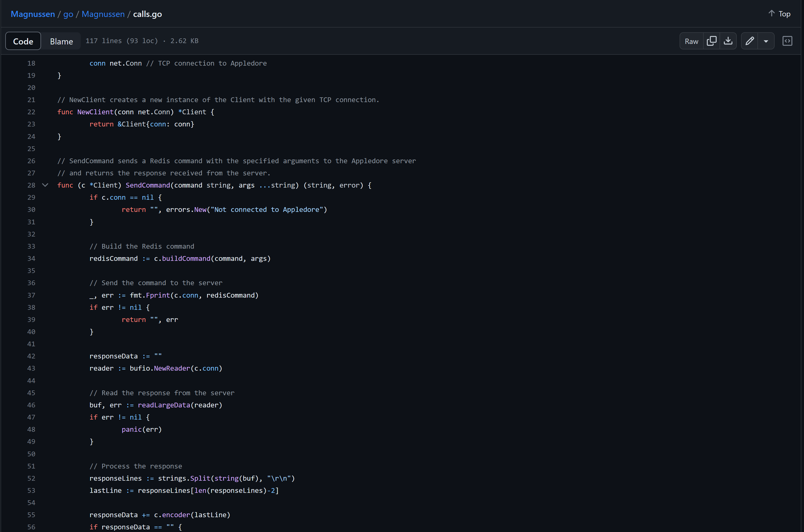Collapse the SendCommand function at line 28
The width and height of the screenshot is (804, 532).
pos(45,185)
